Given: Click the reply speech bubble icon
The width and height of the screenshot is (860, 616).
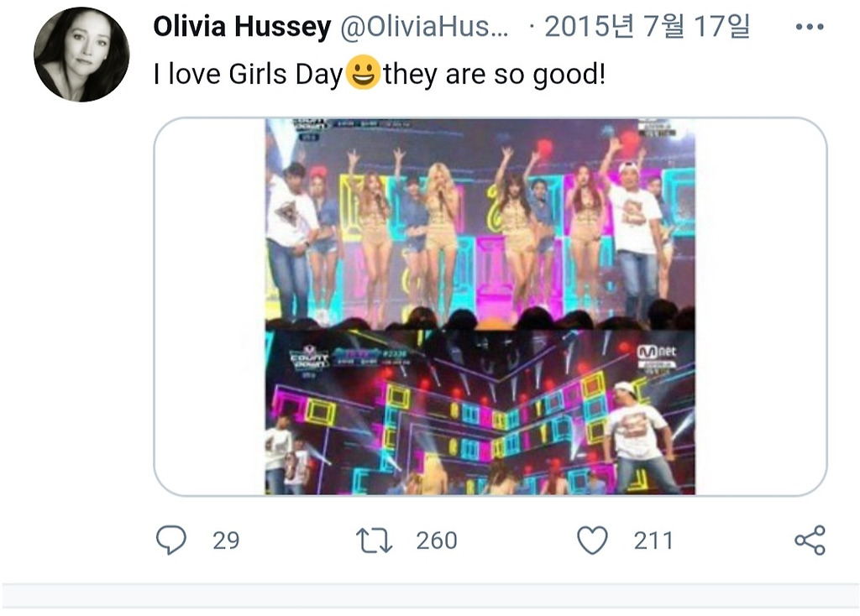Looking at the screenshot, I should click(x=171, y=540).
